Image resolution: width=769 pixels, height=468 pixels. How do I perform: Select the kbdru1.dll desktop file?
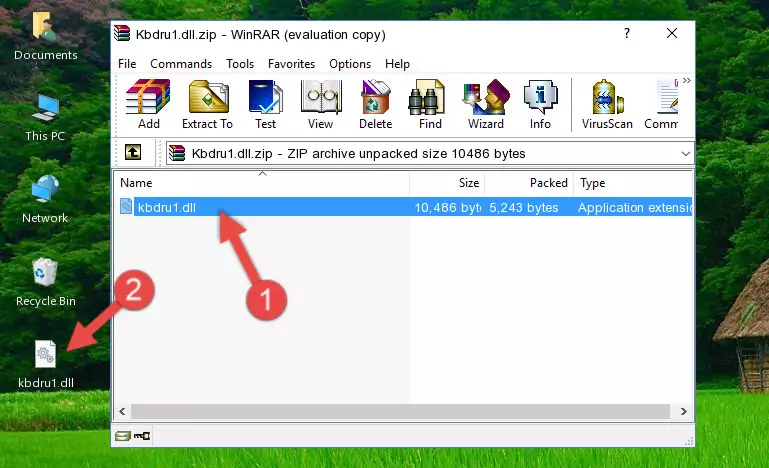(46, 364)
